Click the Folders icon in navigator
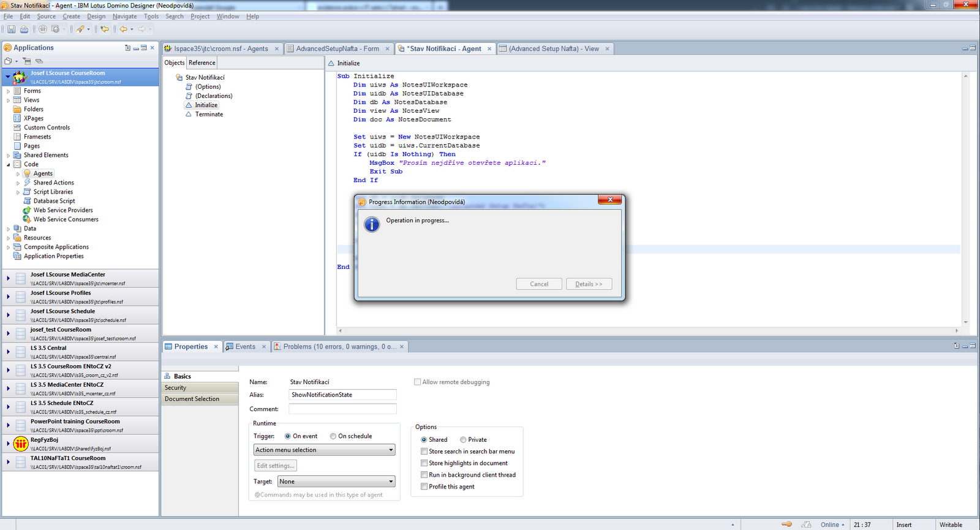Viewport: 980px width, 530px height. click(x=17, y=109)
